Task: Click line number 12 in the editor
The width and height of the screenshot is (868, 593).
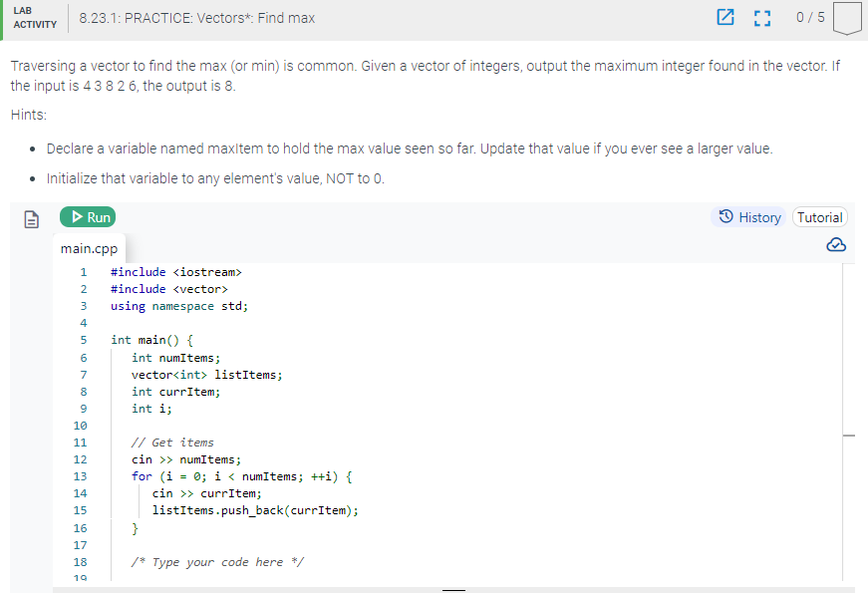Action: 81,459
